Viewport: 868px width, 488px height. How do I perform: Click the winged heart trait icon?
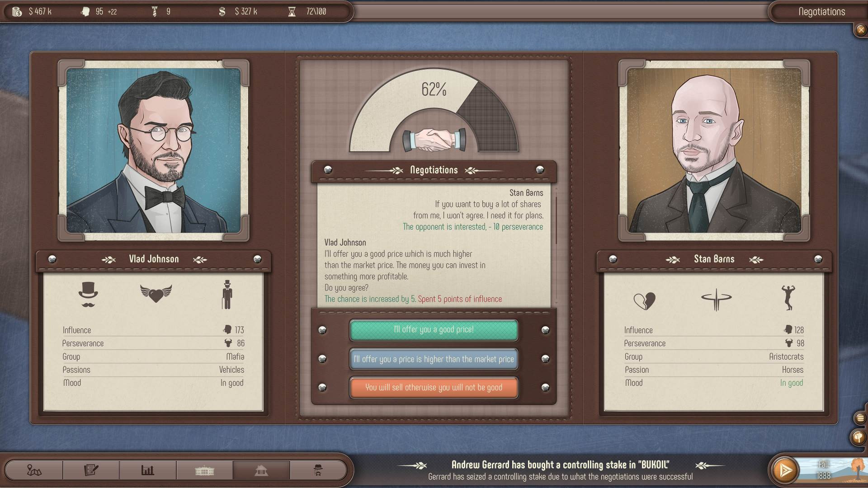click(156, 294)
